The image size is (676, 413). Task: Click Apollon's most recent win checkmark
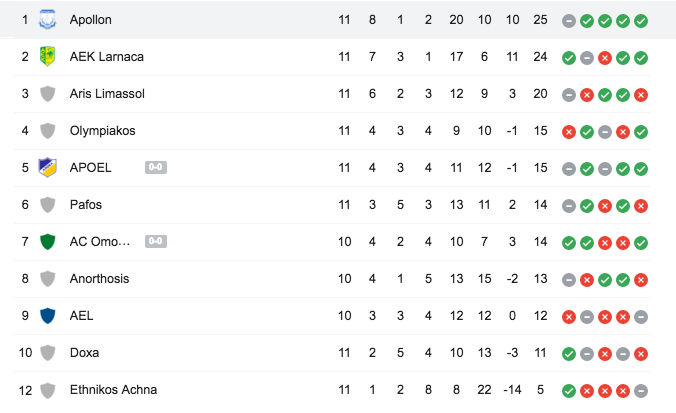point(641,21)
